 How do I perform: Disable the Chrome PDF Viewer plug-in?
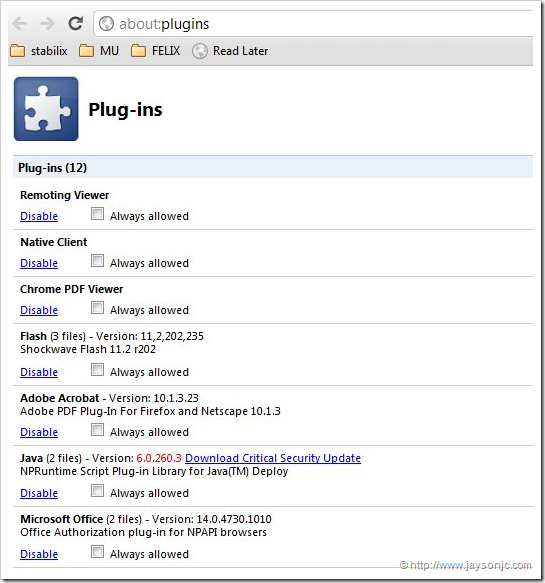pyautogui.click(x=39, y=310)
